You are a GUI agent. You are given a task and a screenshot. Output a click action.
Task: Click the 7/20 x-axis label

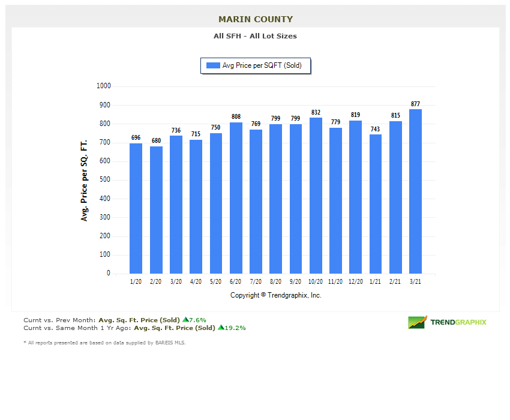pyautogui.click(x=256, y=281)
